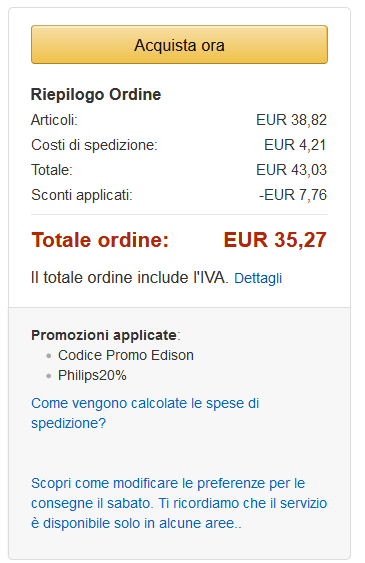
Task: Click the bullet beside Codice Promo Edison
Action: click(x=49, y=356)
